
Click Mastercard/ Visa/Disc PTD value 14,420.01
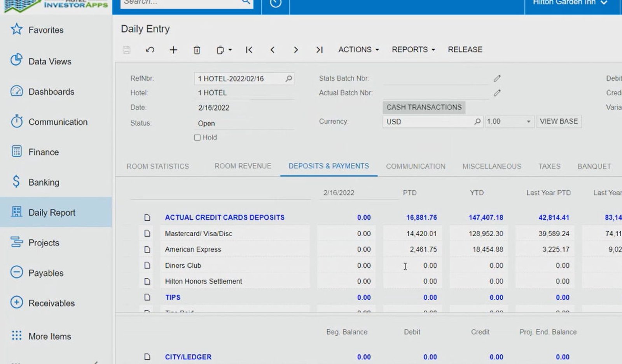[x=421, y=233]
